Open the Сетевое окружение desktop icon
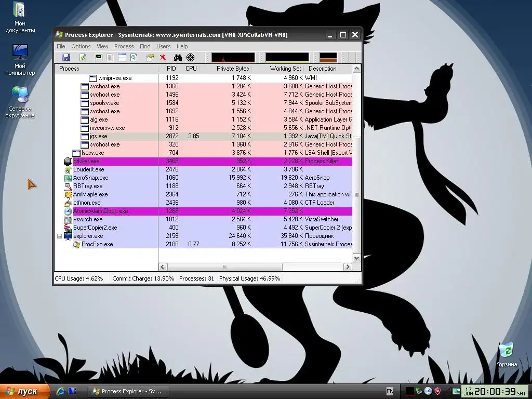532x399 pixels. [20, 102]
